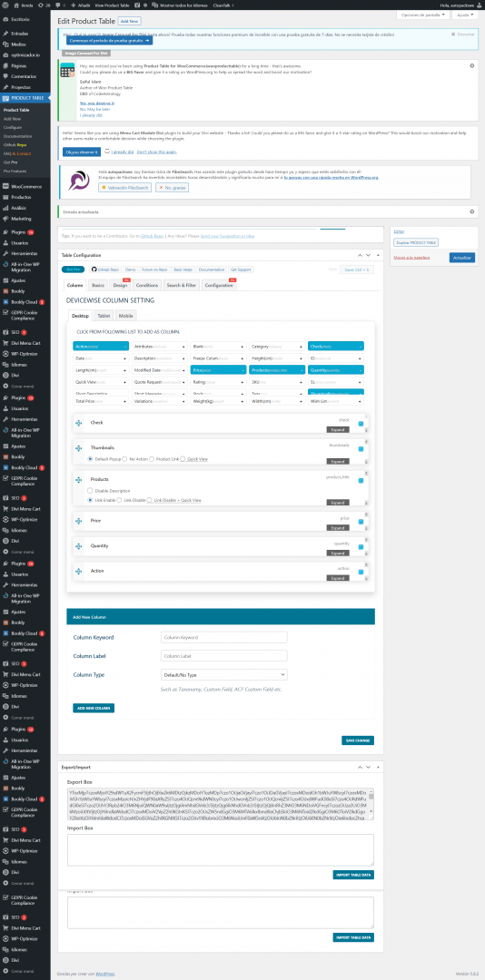The image size is (485, 980).
Task: Open the updates icon showing 28
Action: [41, 5]
